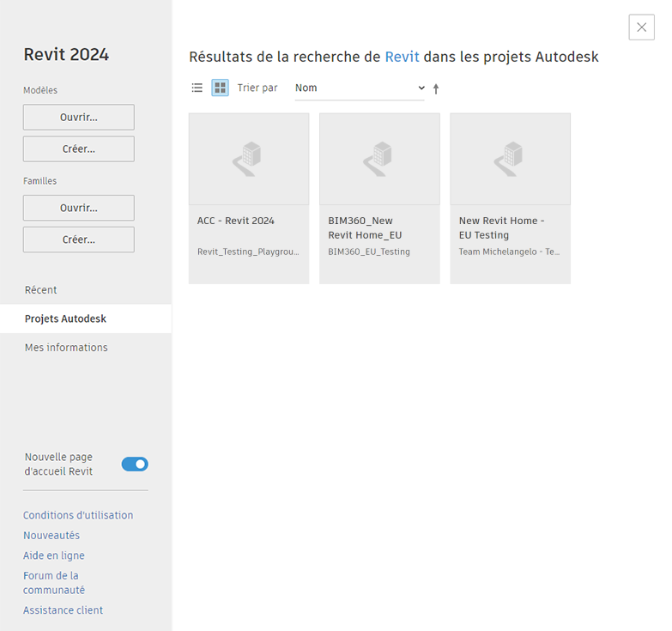This screenshot has width=672, height=631.
Task: Close the search results panel
Action: click(642, 27)
